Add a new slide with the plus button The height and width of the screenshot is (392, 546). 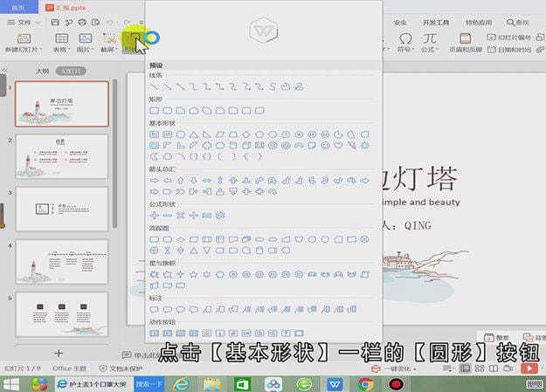click(59, 354)
